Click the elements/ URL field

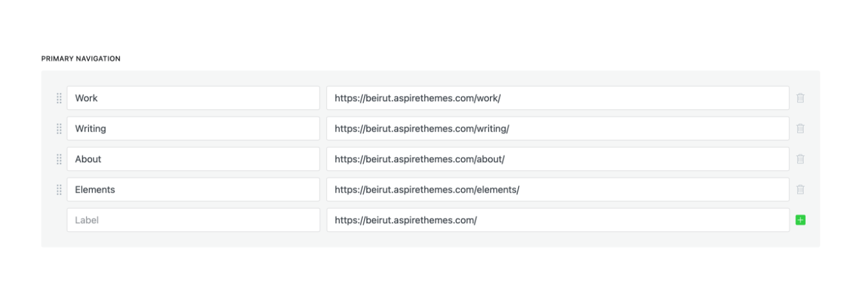[557, 189]
